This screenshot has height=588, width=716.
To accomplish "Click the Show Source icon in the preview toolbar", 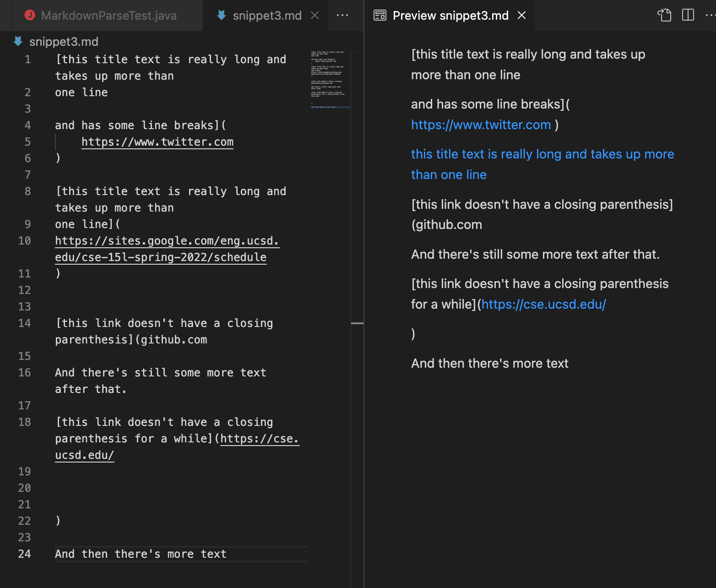I will point(664,15).
